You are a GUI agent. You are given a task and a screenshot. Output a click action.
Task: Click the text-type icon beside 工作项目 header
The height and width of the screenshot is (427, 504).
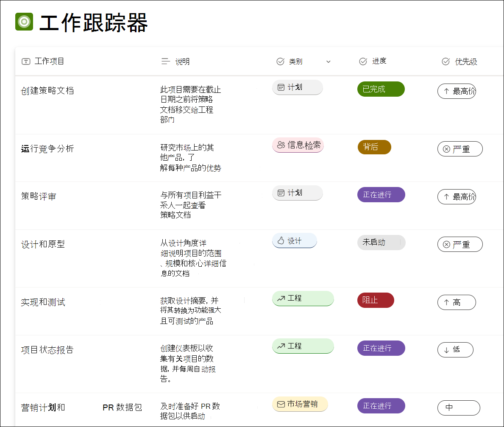pyautogui.click(x=26, y=61)
